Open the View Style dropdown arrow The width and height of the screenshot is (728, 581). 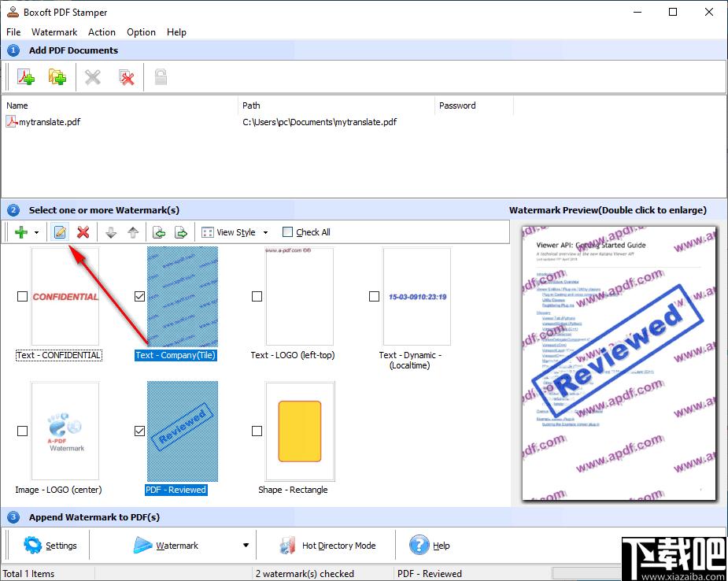point(265,232)
